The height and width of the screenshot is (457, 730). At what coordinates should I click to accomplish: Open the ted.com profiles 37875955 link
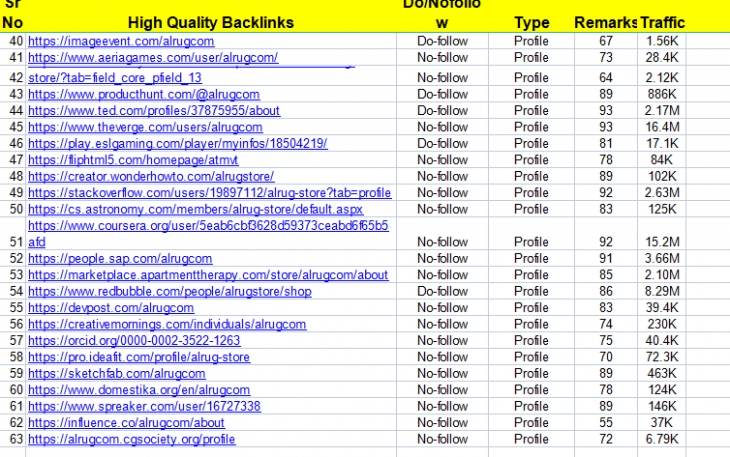coord(154,111)
